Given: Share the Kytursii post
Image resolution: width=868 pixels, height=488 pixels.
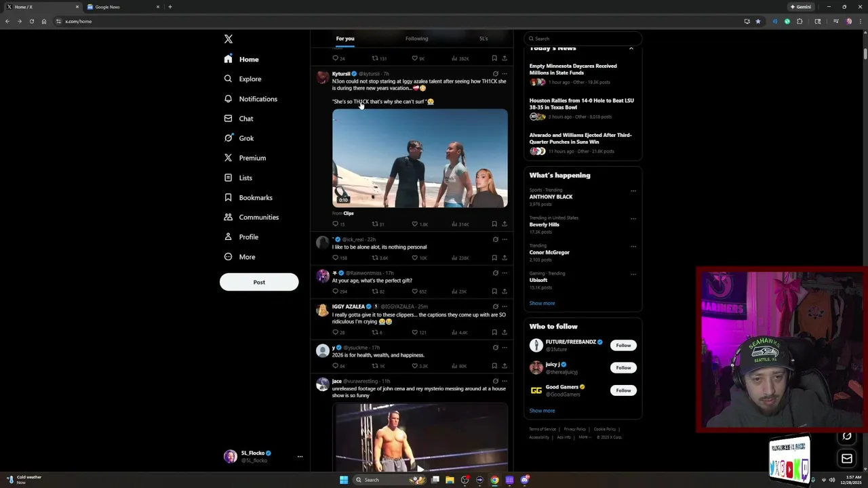Looking at the screenshot, I should [504, 224].
